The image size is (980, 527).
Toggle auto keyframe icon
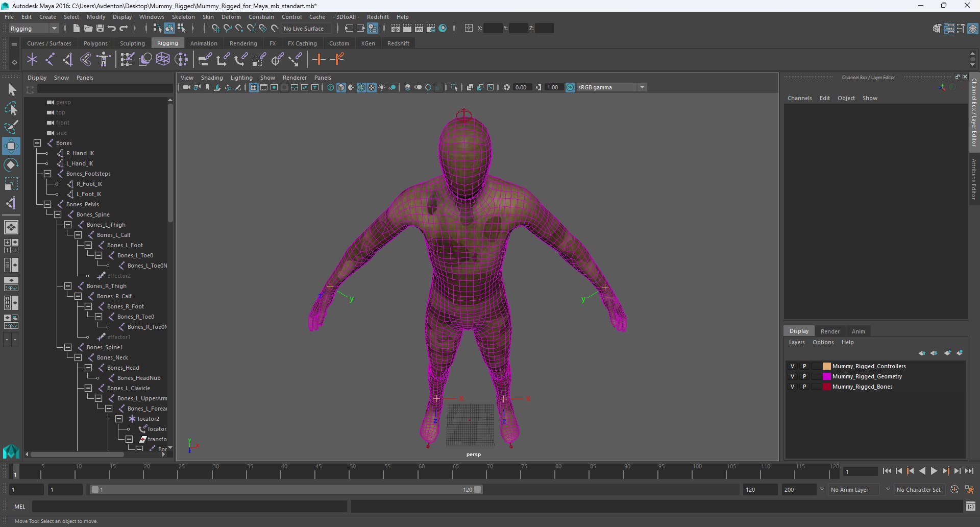click(954, 490)
